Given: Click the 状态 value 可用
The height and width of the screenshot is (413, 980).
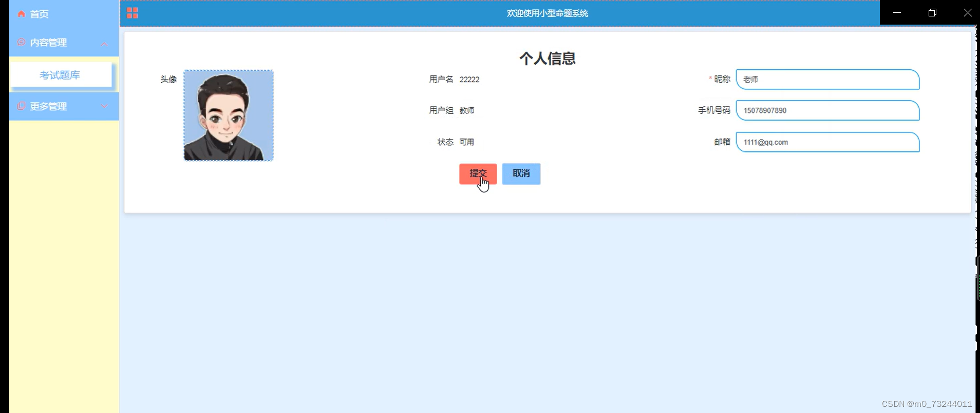Looking at the screenshot, I should [x=467, y=142].
